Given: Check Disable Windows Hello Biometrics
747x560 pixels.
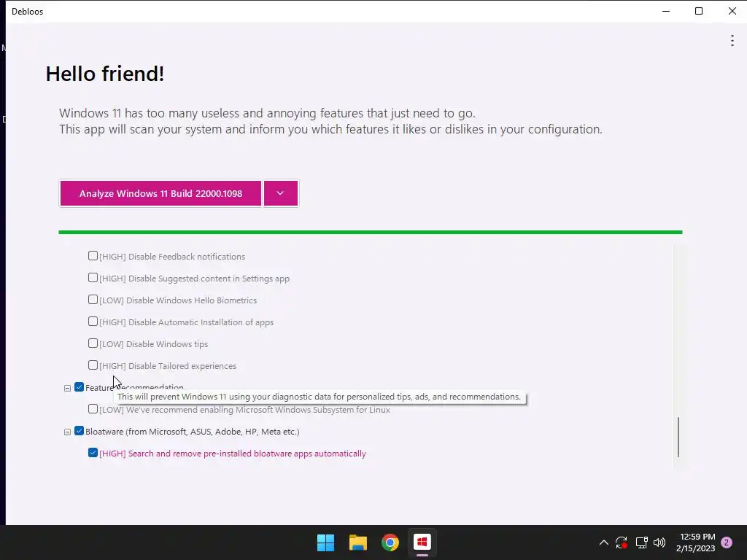Looking at the screenshot, I should pos(93,300).
